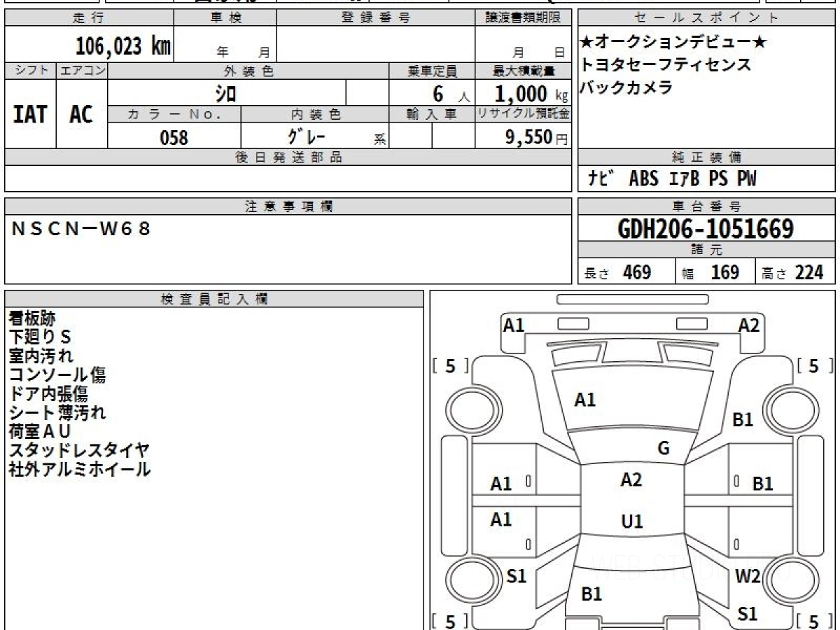Click the リサイクル預託金 header
The width and height of the screenshot is (840, 630).
coord(524,114)
